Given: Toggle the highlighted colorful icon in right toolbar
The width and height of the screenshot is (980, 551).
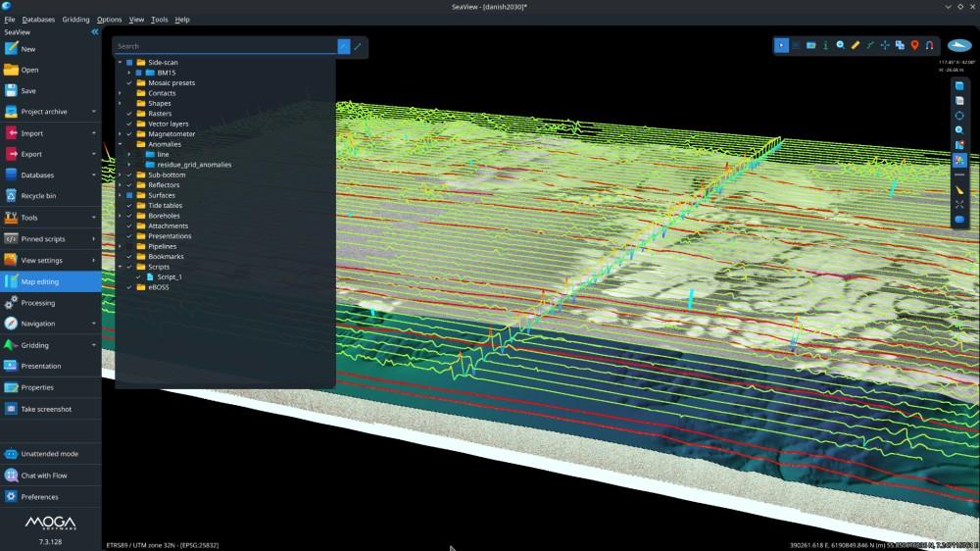Looking at the screenshot, I should 959,160.
